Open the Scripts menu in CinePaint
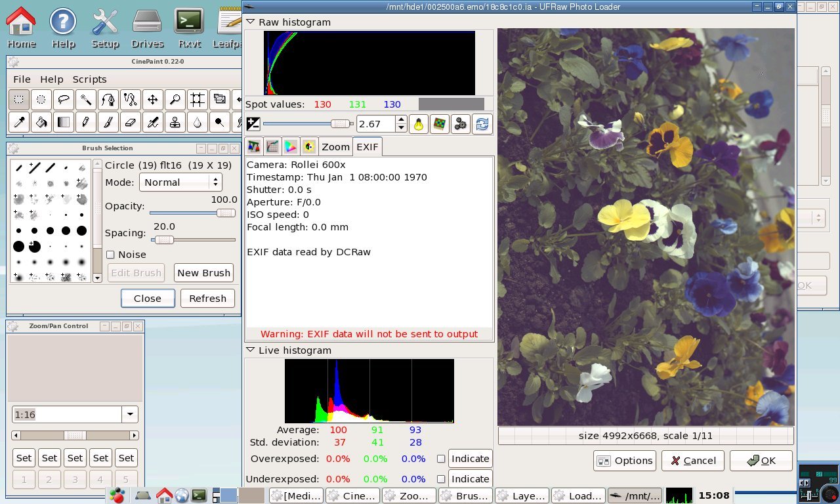840x504 pixels. tap(89, 79)
